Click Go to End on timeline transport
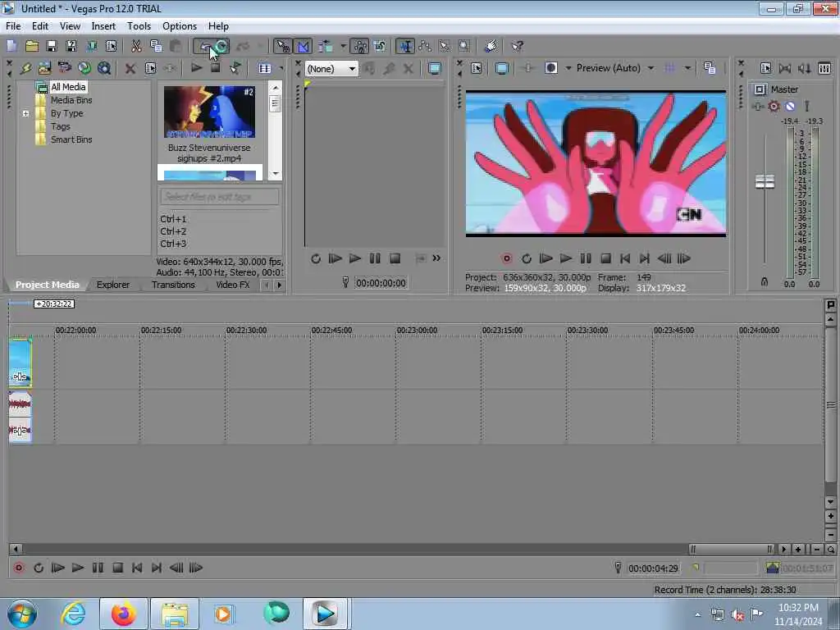 coord(157,568)
